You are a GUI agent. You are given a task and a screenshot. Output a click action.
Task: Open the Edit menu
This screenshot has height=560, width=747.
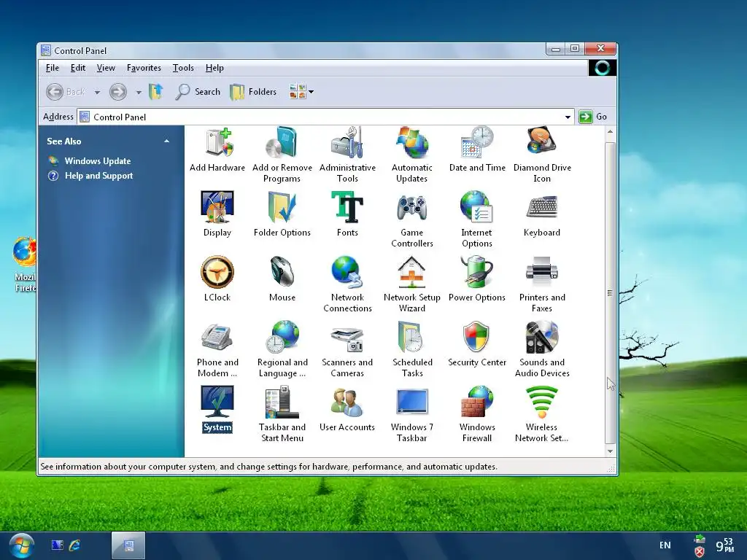click(x=77, y=68)
